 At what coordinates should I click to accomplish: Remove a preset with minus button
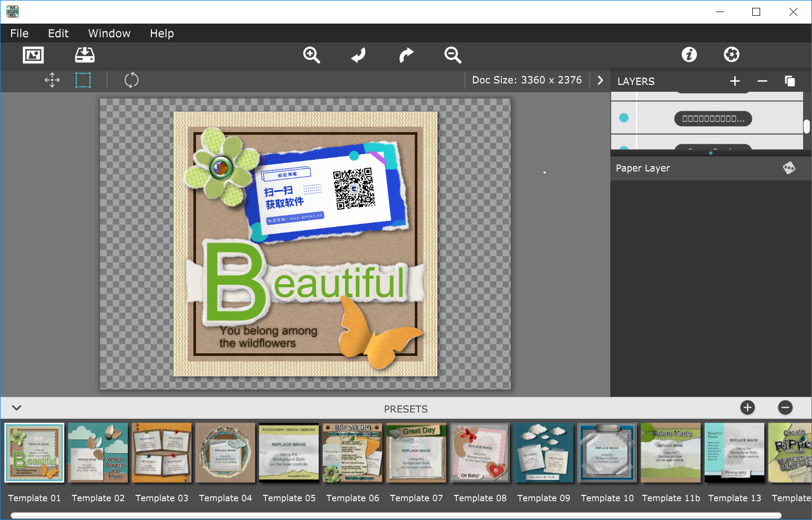pyautogui.click(x=785, y=407)
